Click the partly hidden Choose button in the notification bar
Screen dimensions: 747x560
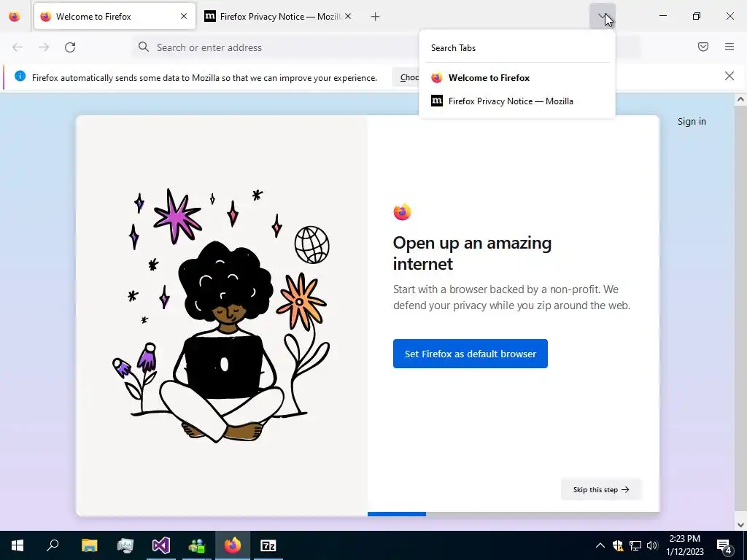click(406, 77)
